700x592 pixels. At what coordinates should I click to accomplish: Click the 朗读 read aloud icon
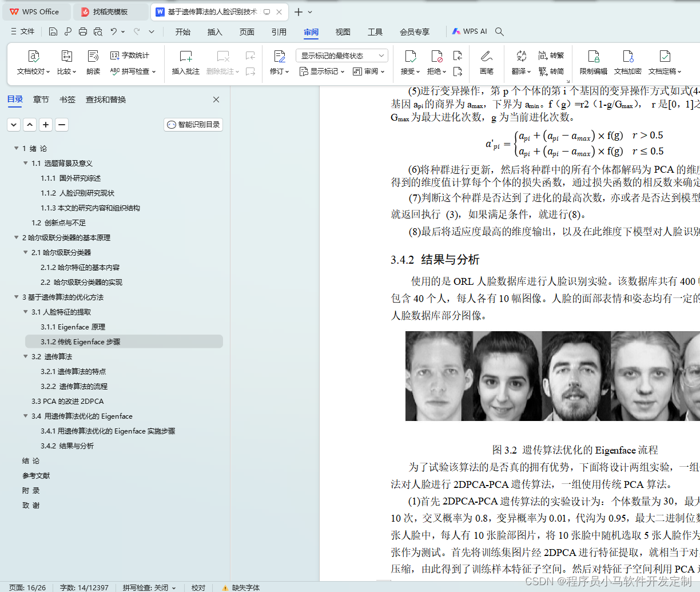pos(93,56)
